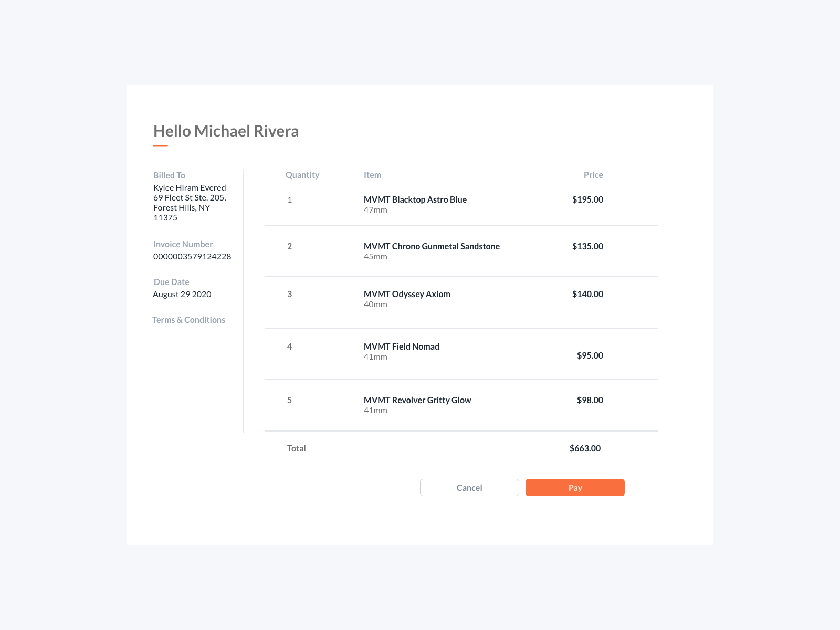Viewport: 840px width, 630px height.
Task: Click the Pay button
Action: [x=574, y=487]
